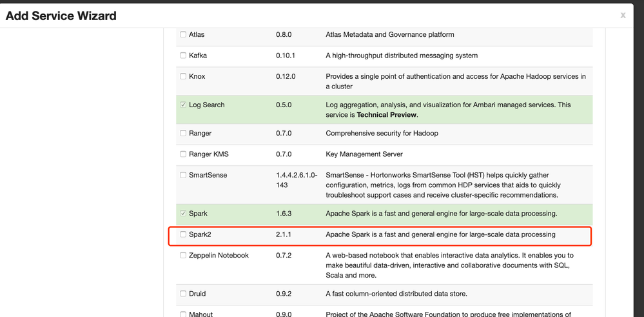Tick the Knox checkbox
Viewport: 644px width, 317px height.
pyautogui.click(x=183, y=76)
